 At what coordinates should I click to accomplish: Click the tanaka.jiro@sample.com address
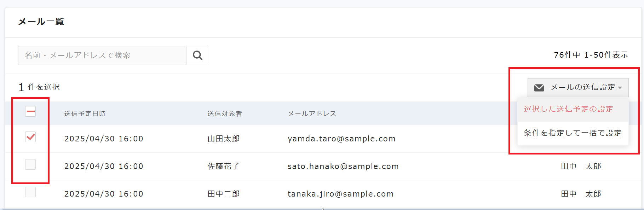point(340,194)
